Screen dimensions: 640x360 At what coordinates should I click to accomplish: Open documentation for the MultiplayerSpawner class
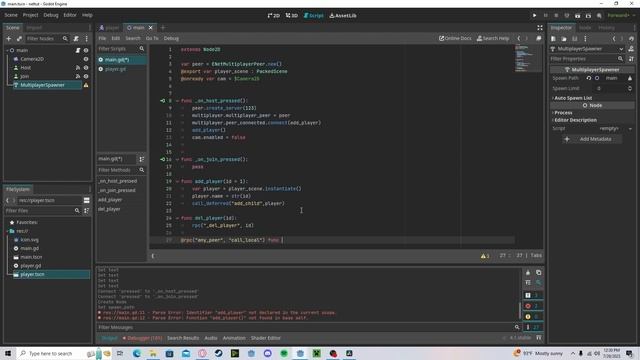tap(631, 49)
